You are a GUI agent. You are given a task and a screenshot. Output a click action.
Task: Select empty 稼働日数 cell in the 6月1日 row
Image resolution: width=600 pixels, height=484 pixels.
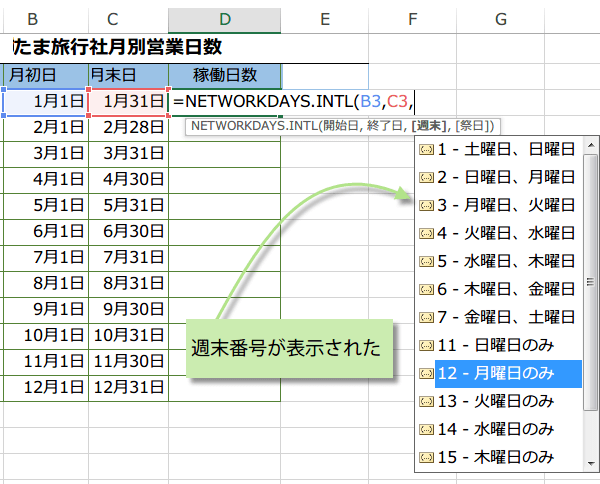pyautogui.click(x=225, y=231)
